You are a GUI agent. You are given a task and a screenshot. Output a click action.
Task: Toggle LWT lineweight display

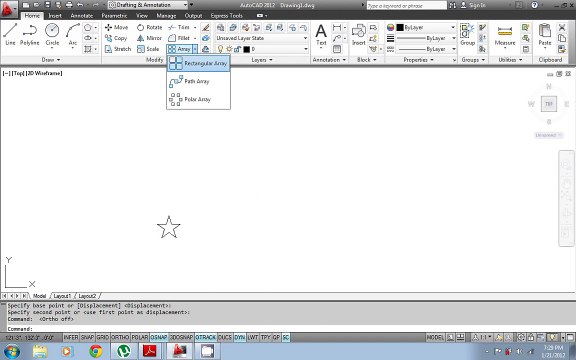(253, 337)
